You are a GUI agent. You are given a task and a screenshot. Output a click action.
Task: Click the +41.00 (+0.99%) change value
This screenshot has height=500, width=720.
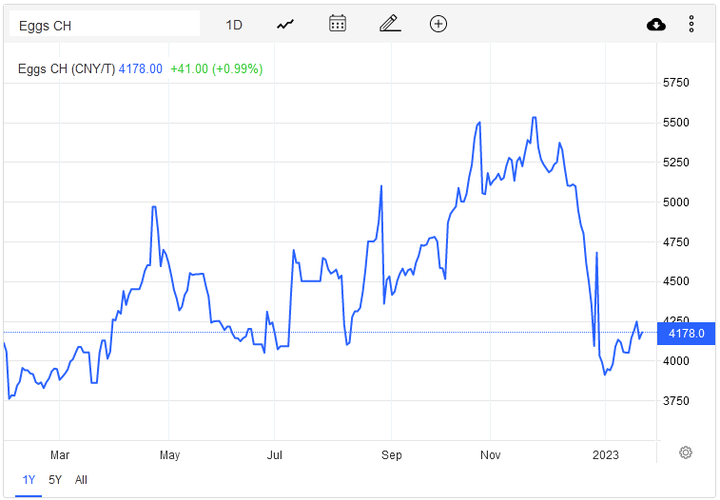pyautogui.click(x=217, y=69)
